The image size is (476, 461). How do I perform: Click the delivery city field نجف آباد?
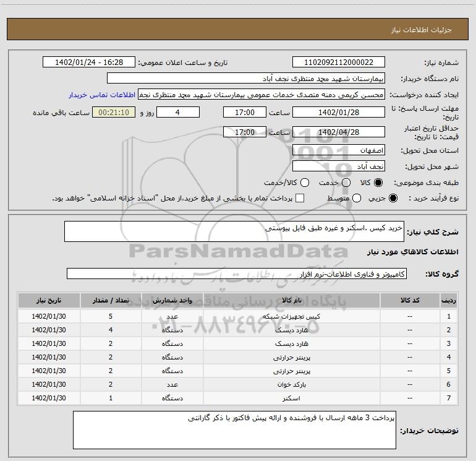339,166
